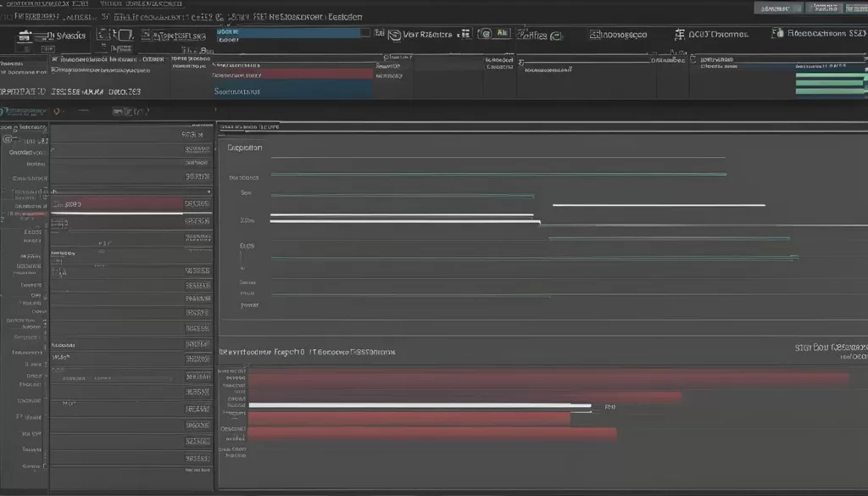This screenshot has width=868, height=496.
Task: Click the square icon before 'Inooeoce'
Action: [594, 35]
